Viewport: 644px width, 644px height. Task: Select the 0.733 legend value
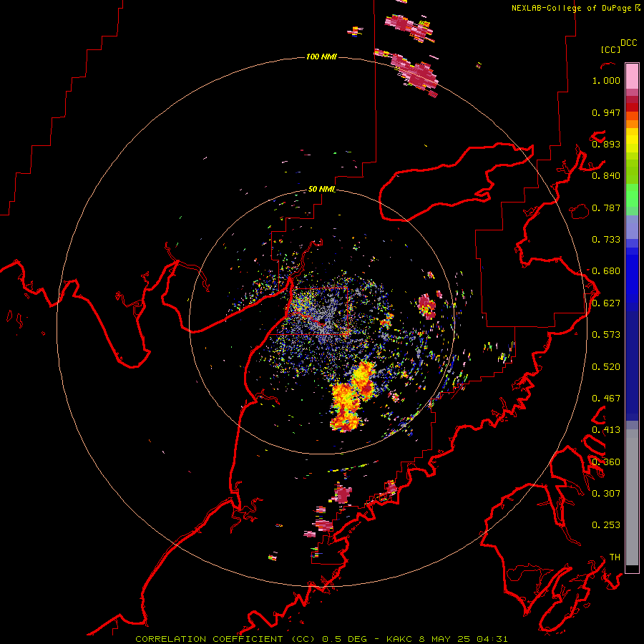pos(606,240)
